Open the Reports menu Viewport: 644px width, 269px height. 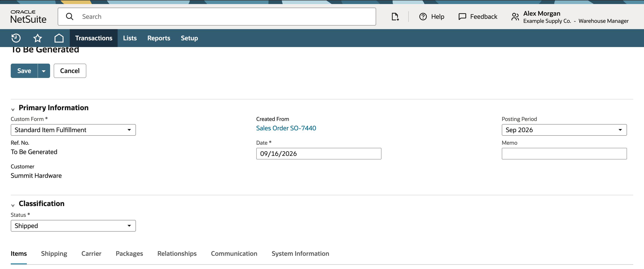point(159,38)
